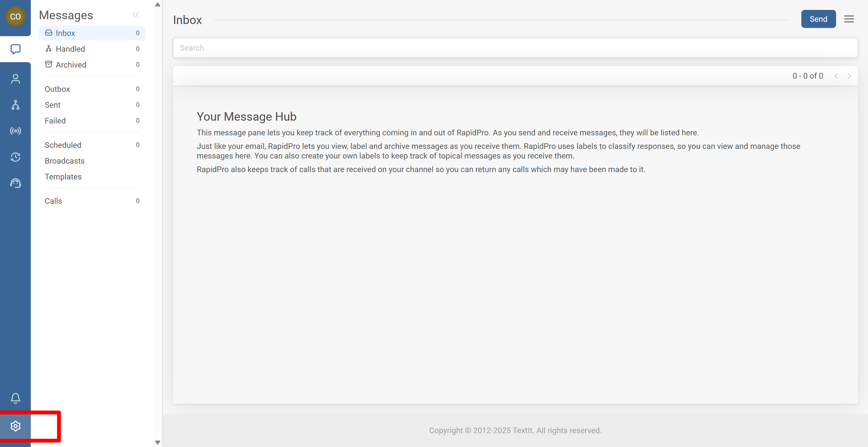This screenshot has width=868, height=447.
Task: Collapse the Messages panel with the chevrons
Action: click(x=136, y=14)
